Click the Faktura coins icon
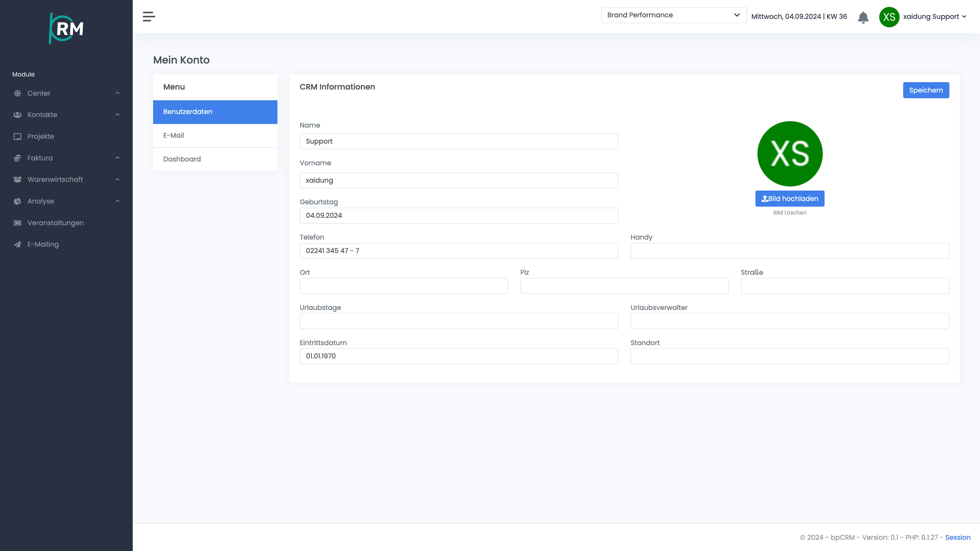 tap(18, 158)
